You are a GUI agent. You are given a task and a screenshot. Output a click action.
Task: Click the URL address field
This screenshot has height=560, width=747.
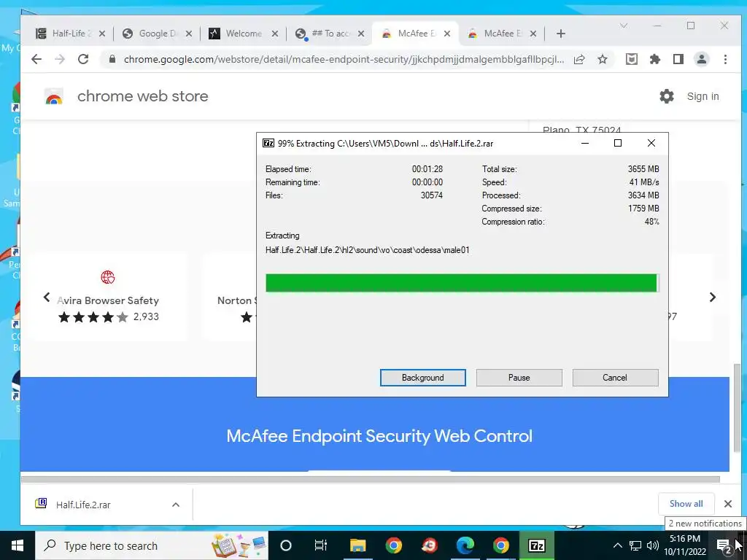coord(343,59)
